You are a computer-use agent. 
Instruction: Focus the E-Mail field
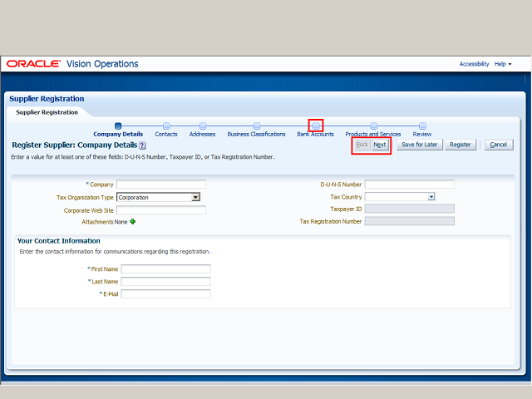[166, 293]
